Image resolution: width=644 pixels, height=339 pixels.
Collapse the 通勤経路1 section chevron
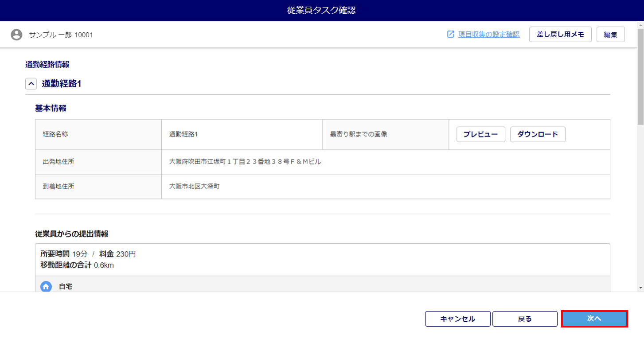point(31,83)
